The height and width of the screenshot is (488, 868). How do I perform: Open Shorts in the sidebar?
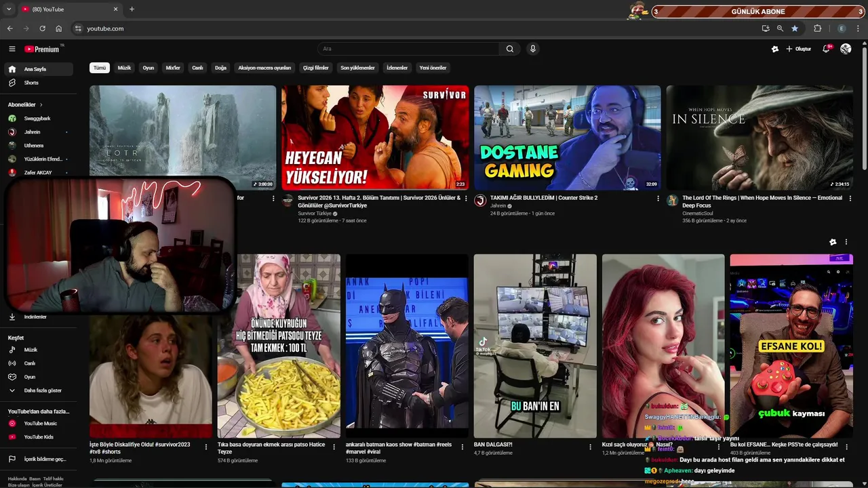coord(39,83)
